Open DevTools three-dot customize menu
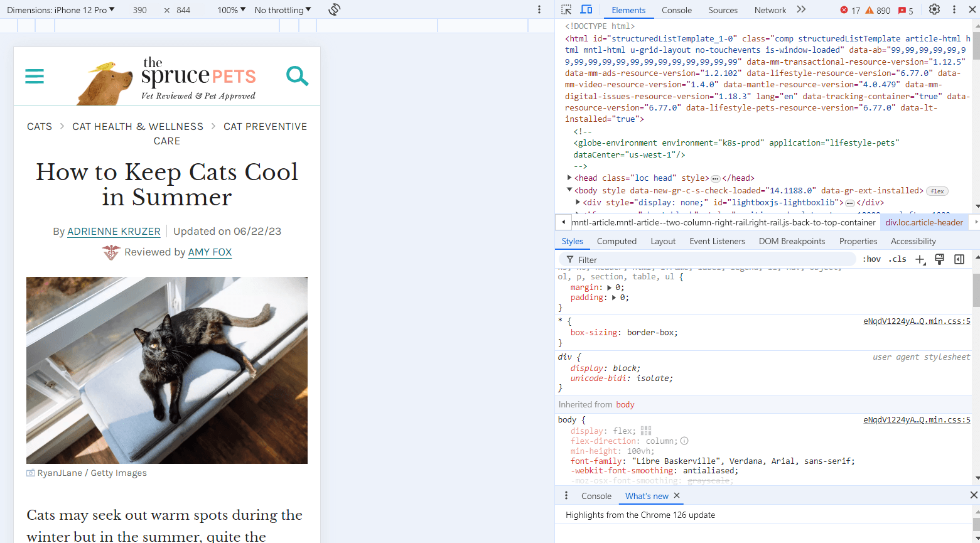 (954, 9)
